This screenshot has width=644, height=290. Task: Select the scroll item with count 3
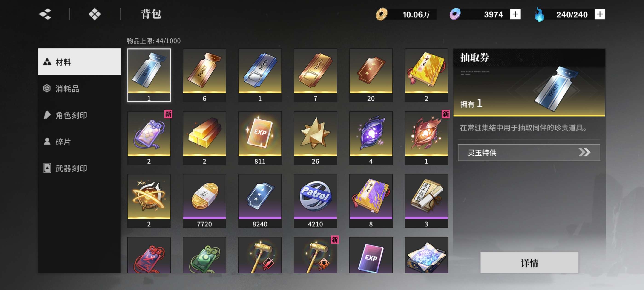pos(426,201)
